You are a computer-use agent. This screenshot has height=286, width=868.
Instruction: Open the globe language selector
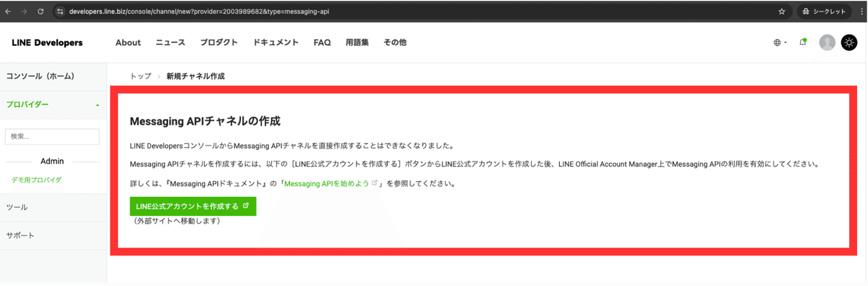(x=780, y=43)
